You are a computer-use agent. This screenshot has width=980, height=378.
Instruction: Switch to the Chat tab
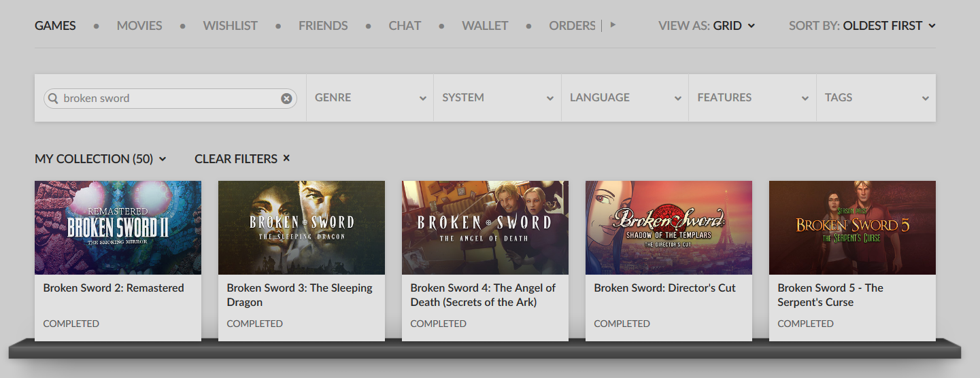[405, 26]
